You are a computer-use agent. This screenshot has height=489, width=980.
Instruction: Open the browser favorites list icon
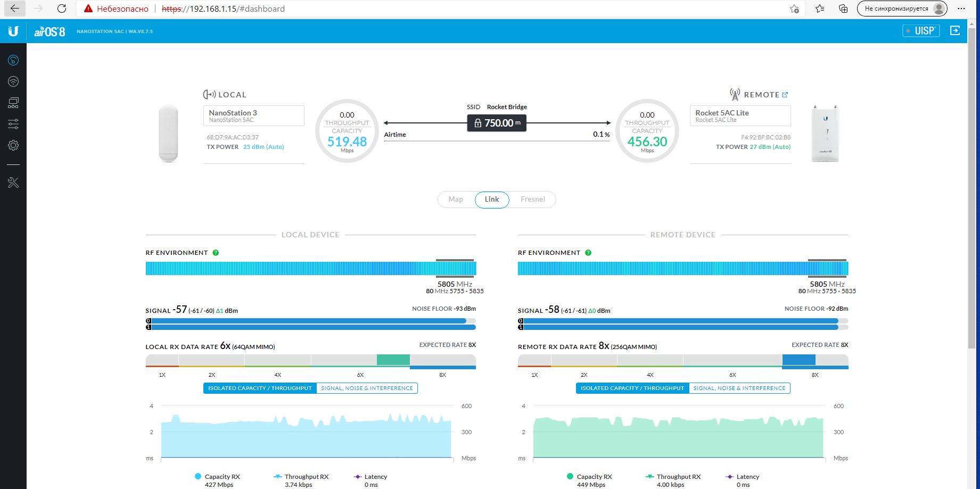pos(820,9)
